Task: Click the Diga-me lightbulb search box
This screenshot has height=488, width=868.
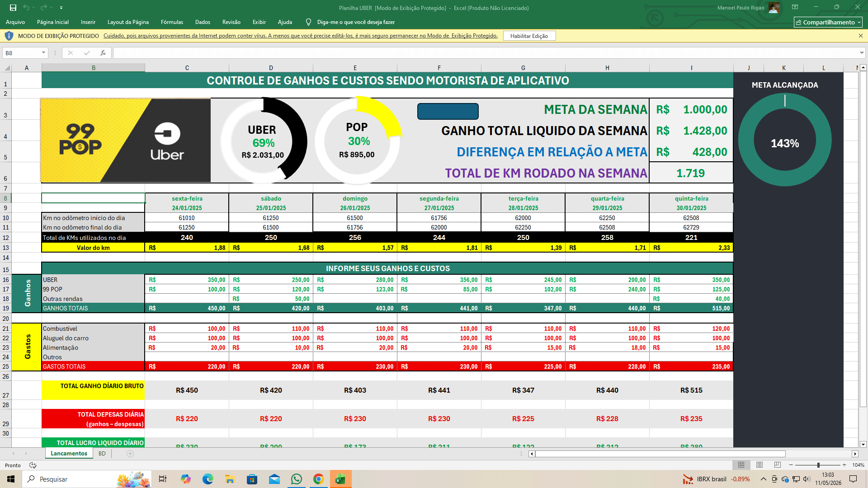Action: (350, 22)
